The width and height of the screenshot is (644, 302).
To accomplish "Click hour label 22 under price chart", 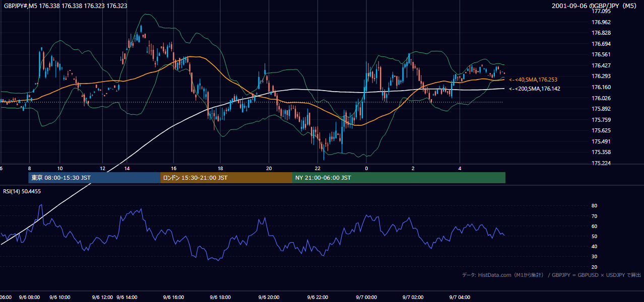I will pos(317,168).
